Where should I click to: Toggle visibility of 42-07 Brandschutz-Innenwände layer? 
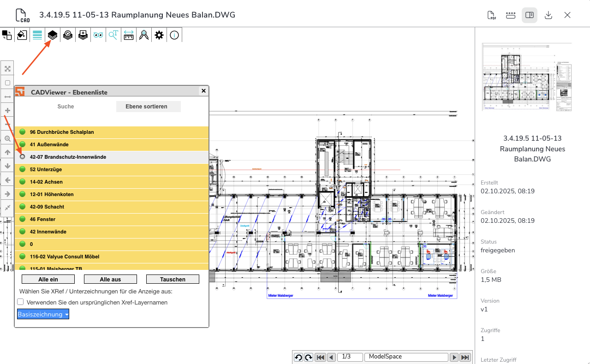[x=22, y=157]
